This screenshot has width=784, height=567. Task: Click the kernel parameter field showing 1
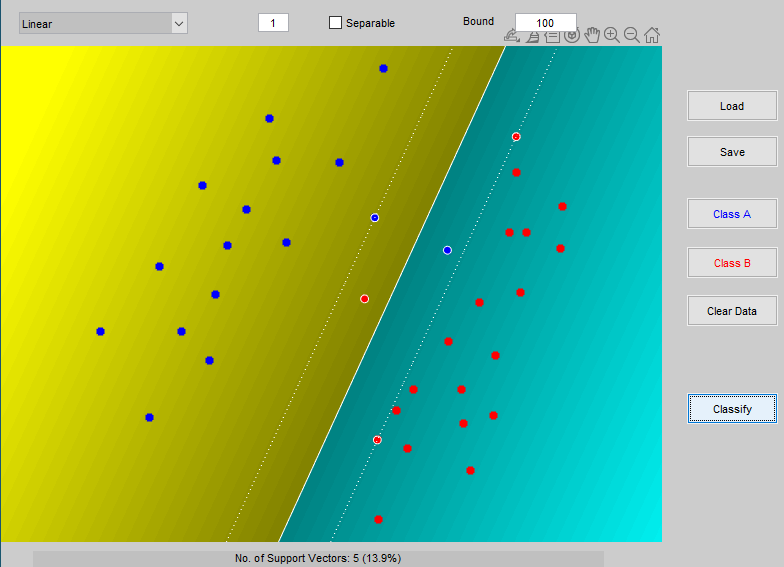[273, 23]
